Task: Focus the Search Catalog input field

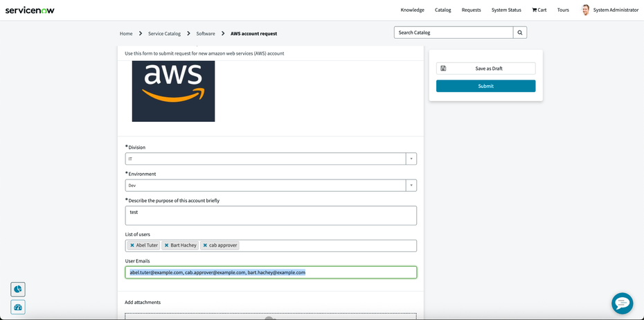Action: pyautogui.click(x=454, y=33)
